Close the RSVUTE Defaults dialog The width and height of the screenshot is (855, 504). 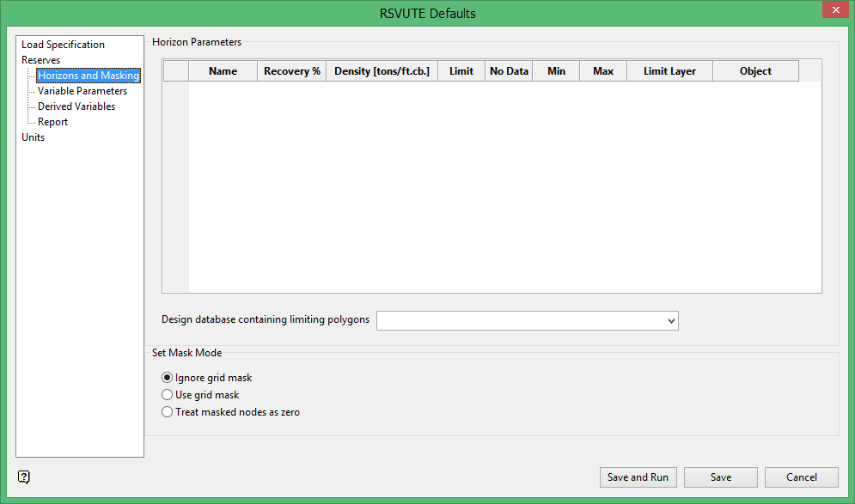(x=835, y=9)
